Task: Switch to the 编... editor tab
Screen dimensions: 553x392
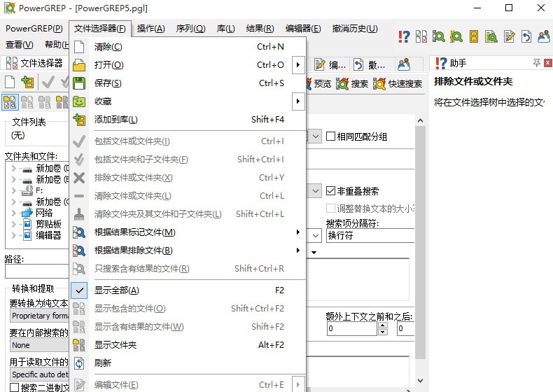Action: tap(330, 64)
